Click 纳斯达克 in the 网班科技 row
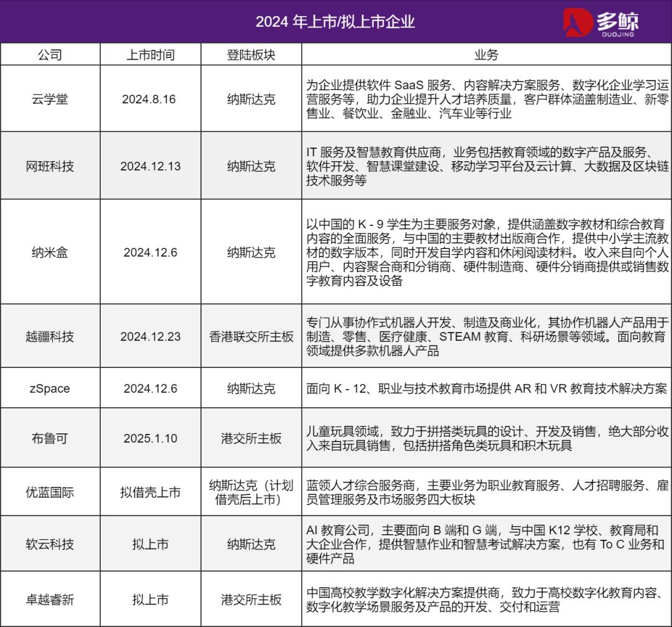The height and width of the screenshot is (627, 672). tap(251, 166)
